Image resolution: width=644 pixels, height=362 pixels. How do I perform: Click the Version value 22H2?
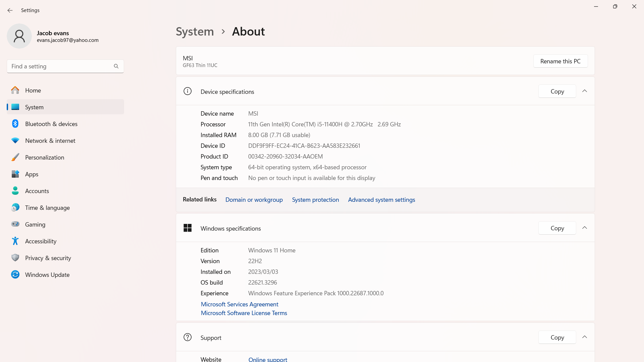[255, 261]
